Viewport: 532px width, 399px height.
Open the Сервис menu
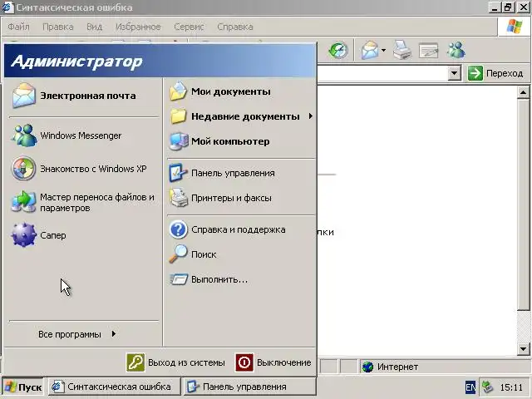[189, 27]
